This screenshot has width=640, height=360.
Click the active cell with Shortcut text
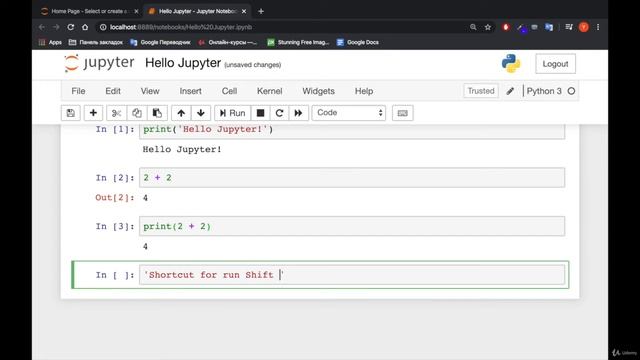pyautogui.click(x=352, y=275)
